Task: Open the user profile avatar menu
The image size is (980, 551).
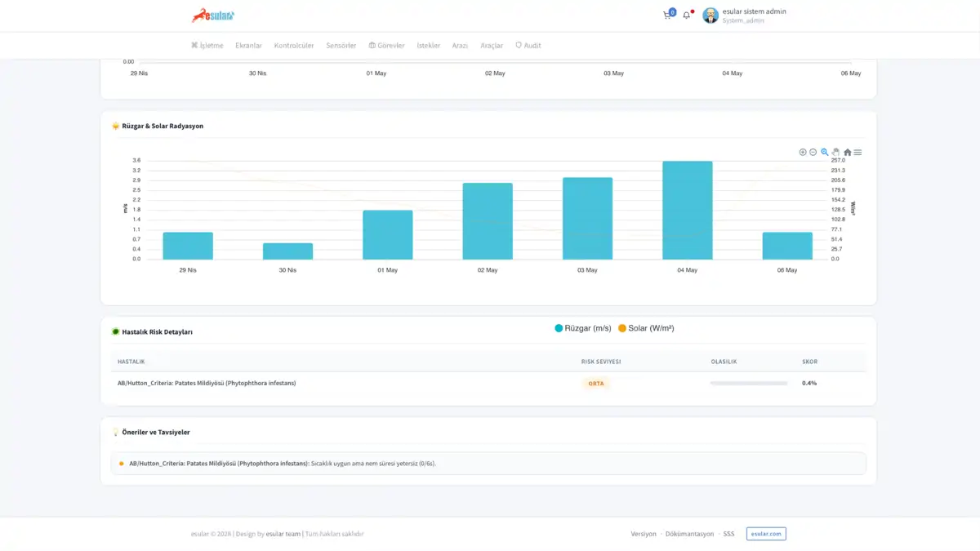Action: click(x=710, y=16)
